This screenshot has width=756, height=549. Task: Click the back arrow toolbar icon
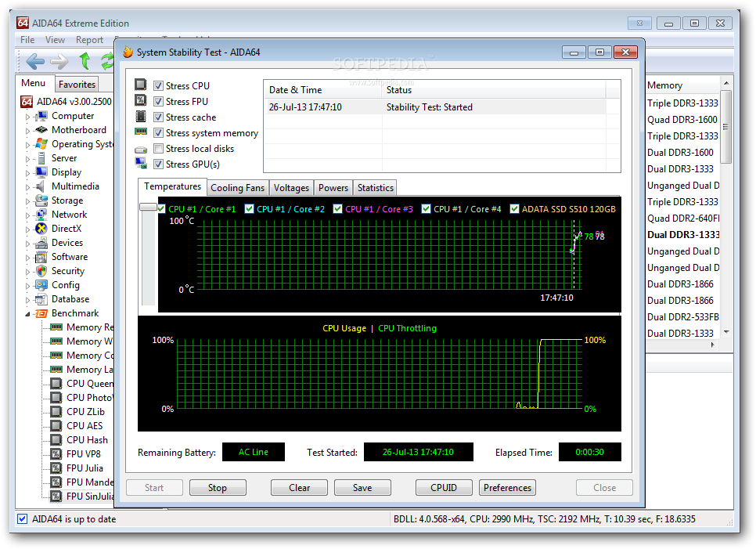tap(34, 61)
